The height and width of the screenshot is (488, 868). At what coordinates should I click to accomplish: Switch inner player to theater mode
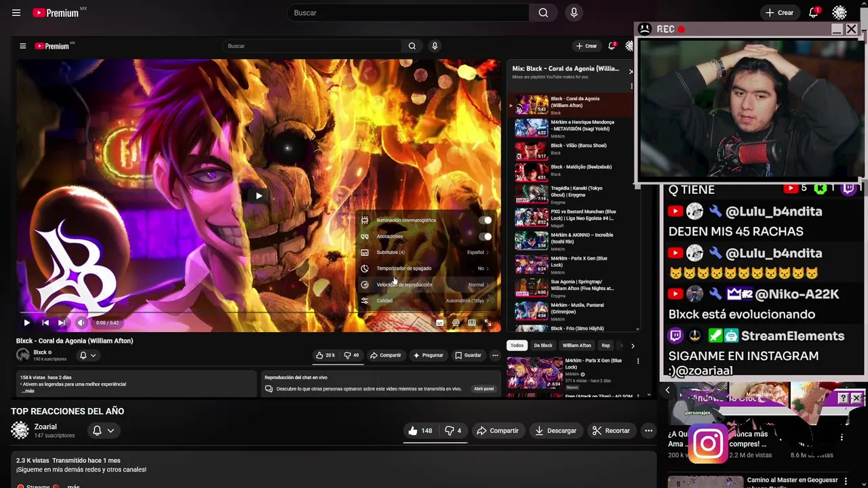click(472, 323)
